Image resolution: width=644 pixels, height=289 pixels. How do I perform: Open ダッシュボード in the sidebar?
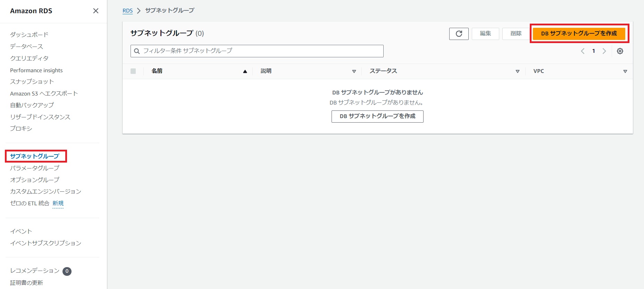(29, 35)
